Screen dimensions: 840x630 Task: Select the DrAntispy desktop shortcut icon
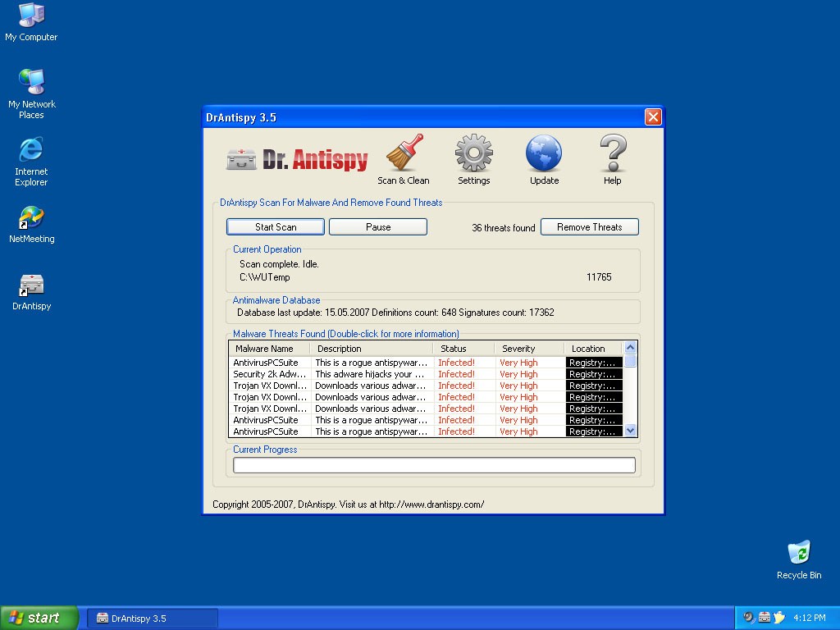click(x=31, y=285)
